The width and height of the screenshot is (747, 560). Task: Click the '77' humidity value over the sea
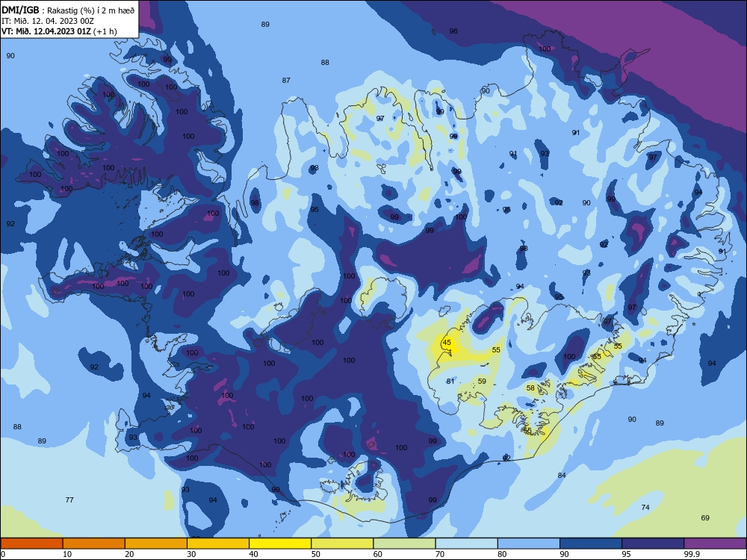pos(69,500)
